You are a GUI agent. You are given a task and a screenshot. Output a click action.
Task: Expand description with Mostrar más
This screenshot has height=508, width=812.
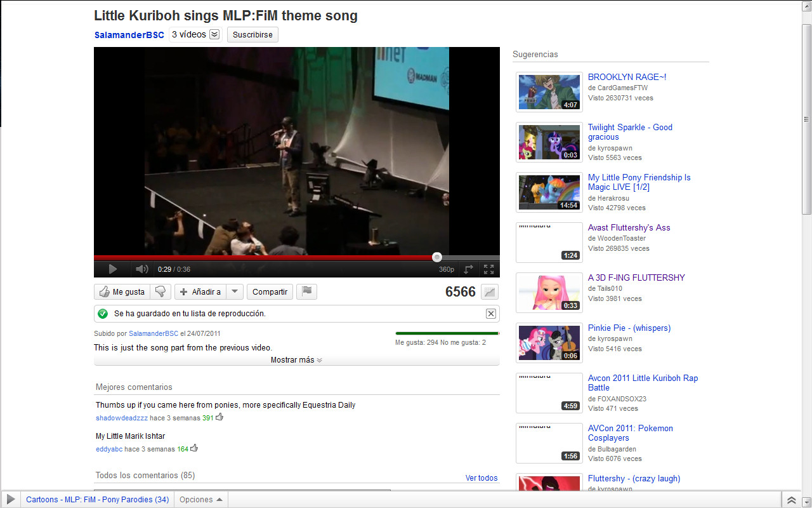click(296, 360)
